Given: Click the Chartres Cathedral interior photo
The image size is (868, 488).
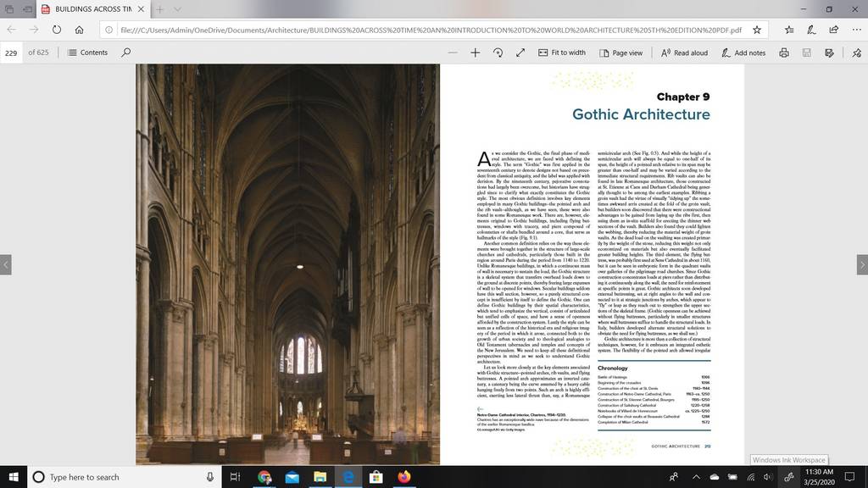Looking at the screenshot, I should pos(288,264).
